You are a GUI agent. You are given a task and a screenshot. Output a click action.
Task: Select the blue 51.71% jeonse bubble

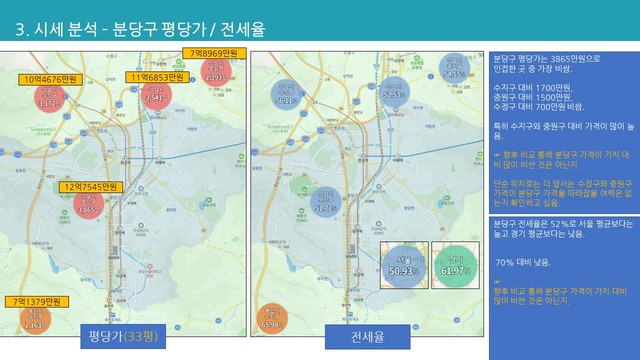coord(325,202)
